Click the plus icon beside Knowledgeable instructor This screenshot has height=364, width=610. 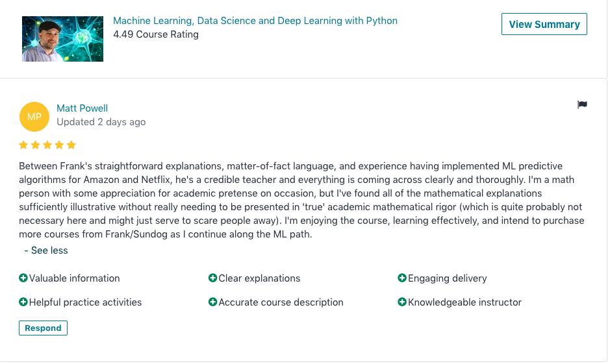[402, 302]
